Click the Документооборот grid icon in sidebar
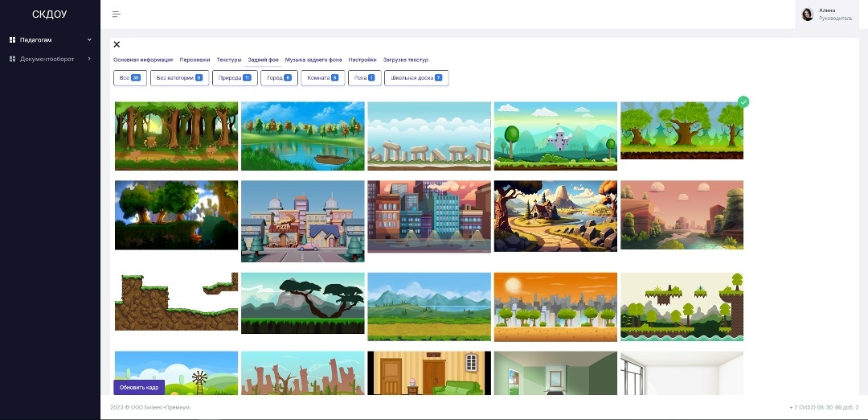The image size is (868, 420). 12,59
